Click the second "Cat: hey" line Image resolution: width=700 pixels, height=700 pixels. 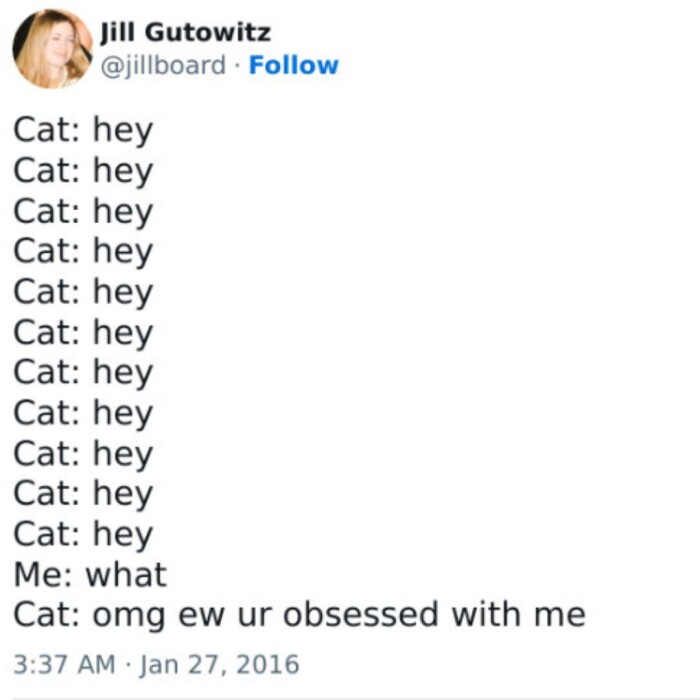[83, 171]
